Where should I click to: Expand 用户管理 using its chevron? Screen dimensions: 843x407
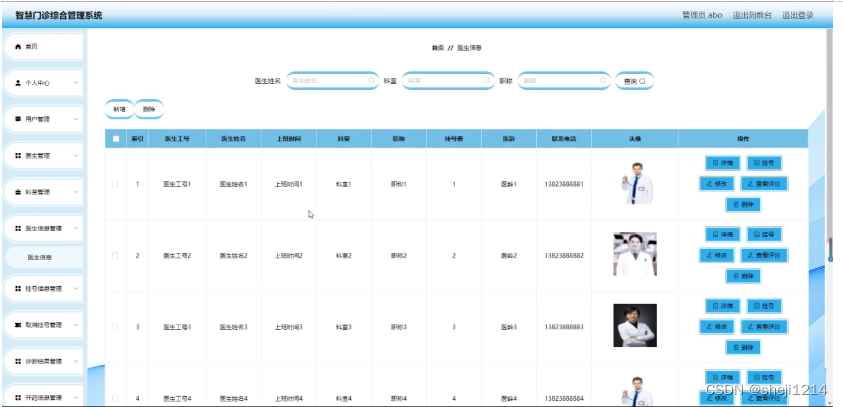point(76,119)
